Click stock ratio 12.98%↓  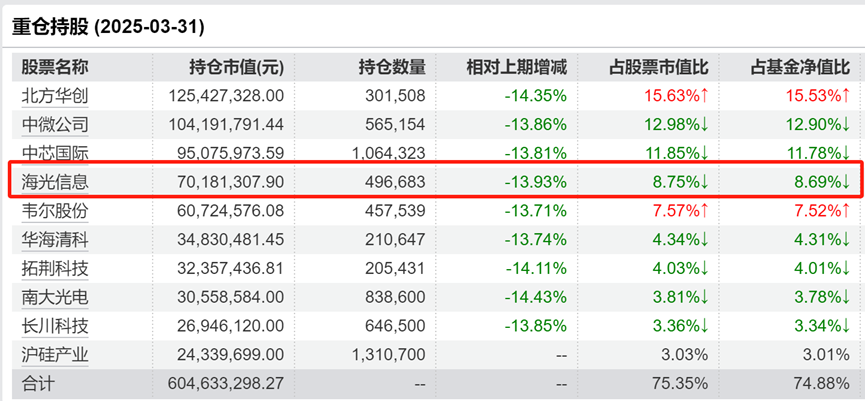point(675,125)
